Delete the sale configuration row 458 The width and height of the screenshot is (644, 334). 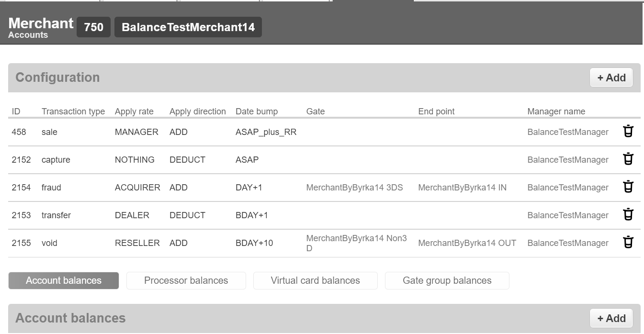(628, 132)
